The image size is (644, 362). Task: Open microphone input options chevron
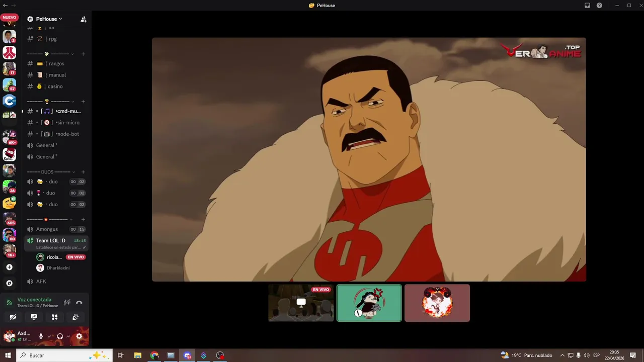click(x=49, y=336)
